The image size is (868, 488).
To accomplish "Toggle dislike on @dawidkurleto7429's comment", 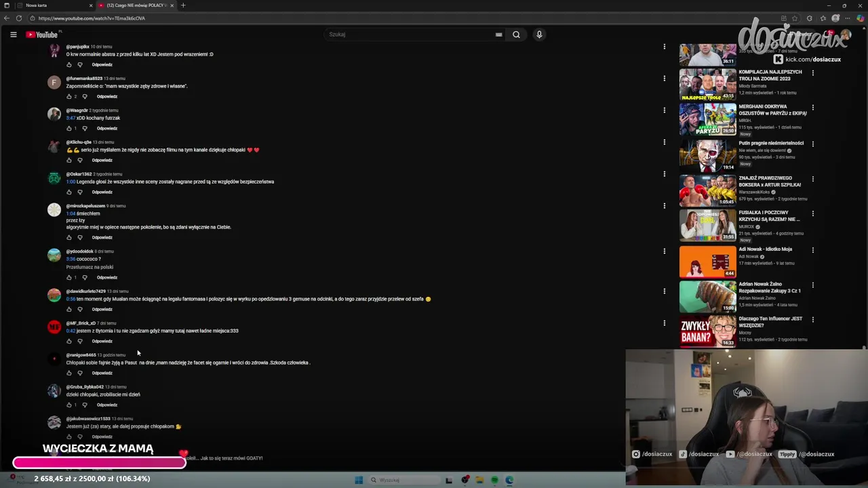I will click(79, 310).
